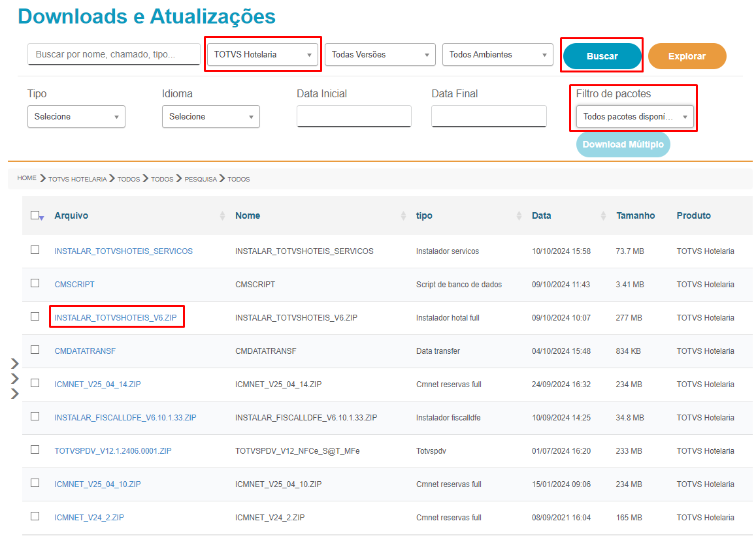Check the INSTALAR_TOTVSHOTEIS_SERVICOS row checkbox

[35, 250]
